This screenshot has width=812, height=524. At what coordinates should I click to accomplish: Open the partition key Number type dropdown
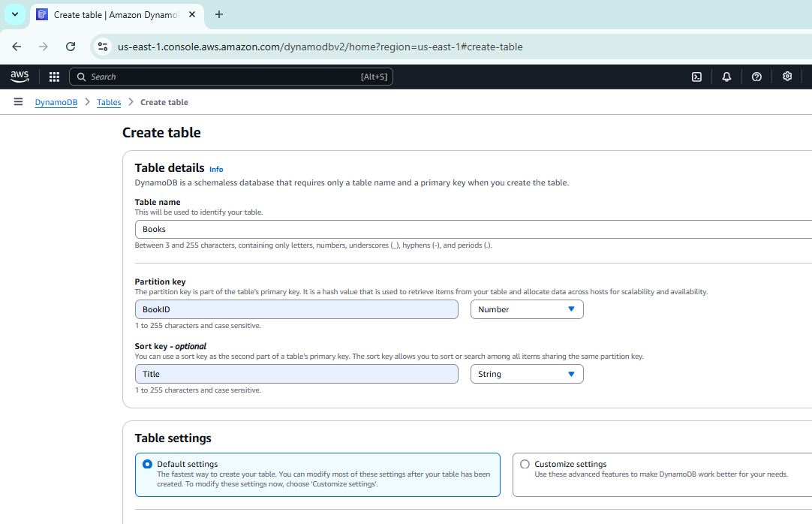(x=527, y=309)
